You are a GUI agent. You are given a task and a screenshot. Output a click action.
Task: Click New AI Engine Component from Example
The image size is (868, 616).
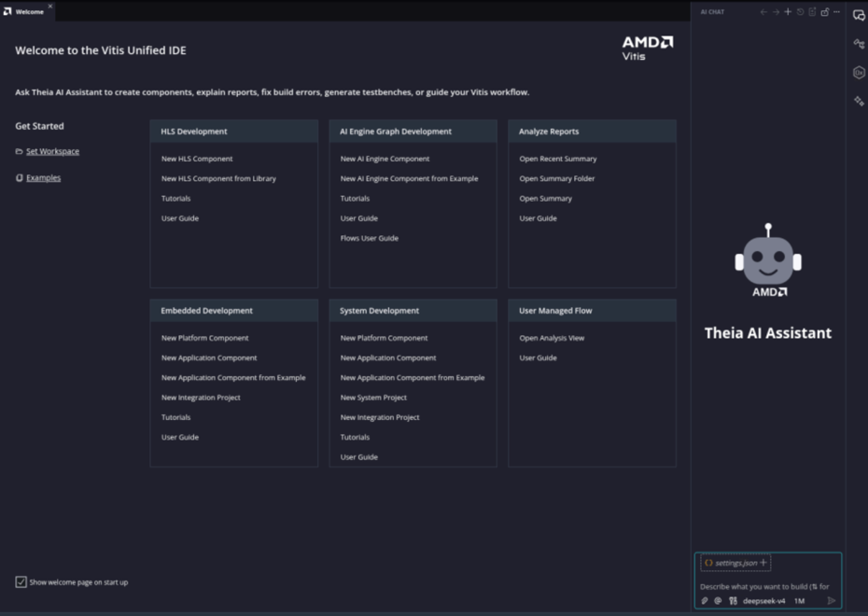[x=409, y=179]
